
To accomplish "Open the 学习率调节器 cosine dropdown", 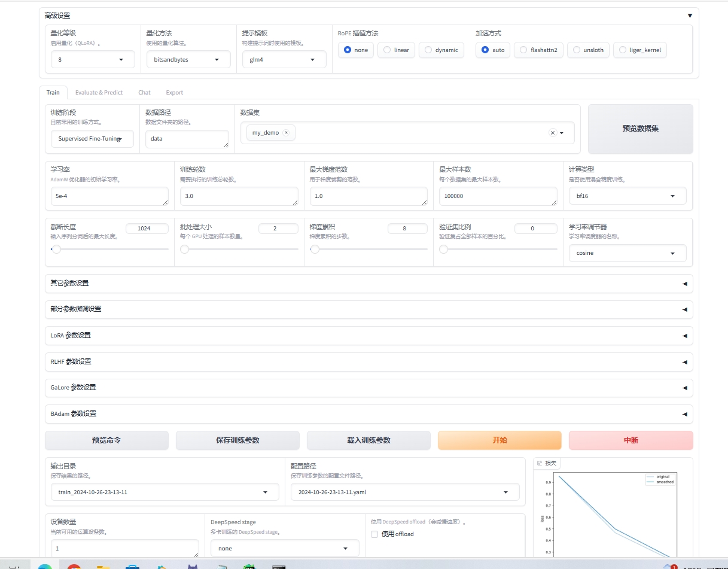I will (627, 253).
